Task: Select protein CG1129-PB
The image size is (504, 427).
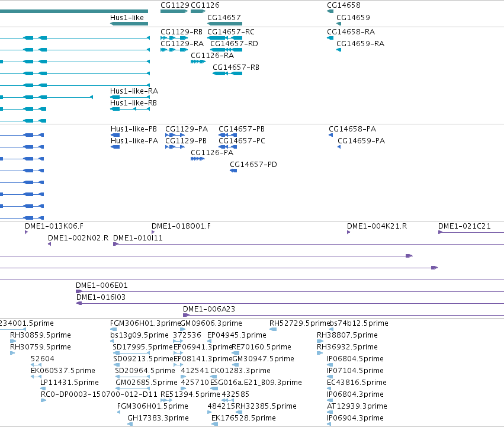Action: point(186,141)
